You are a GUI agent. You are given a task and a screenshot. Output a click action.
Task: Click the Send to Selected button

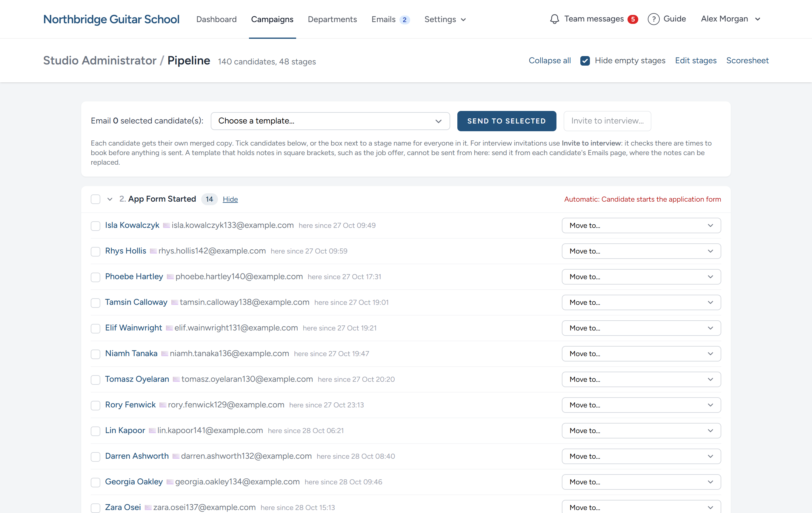[x=507, y=121]
